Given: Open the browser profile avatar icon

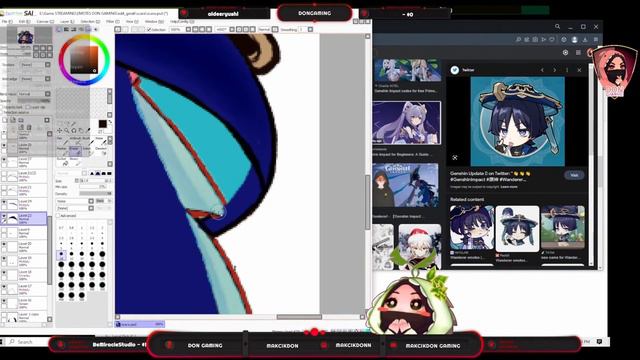Looking at the screenshot, I should 575,40.
